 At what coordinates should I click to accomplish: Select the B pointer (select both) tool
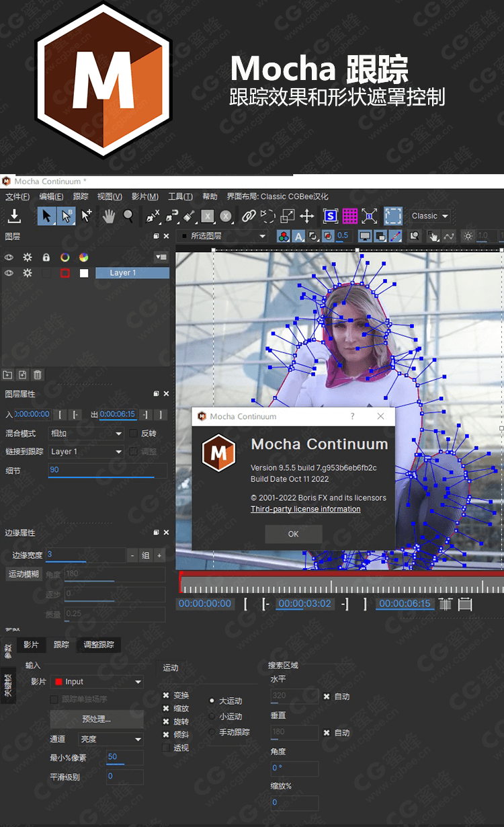tap(66, 216)
